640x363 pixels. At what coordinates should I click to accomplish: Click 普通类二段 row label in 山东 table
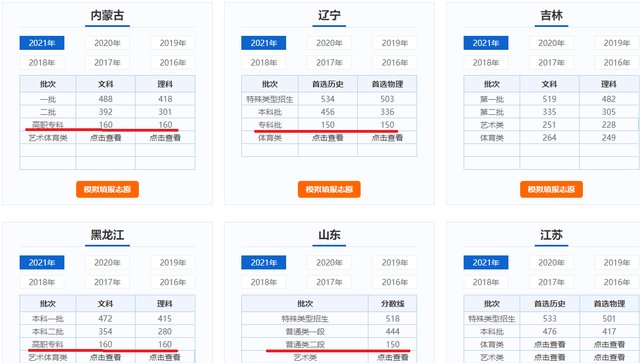coord(305,345)
